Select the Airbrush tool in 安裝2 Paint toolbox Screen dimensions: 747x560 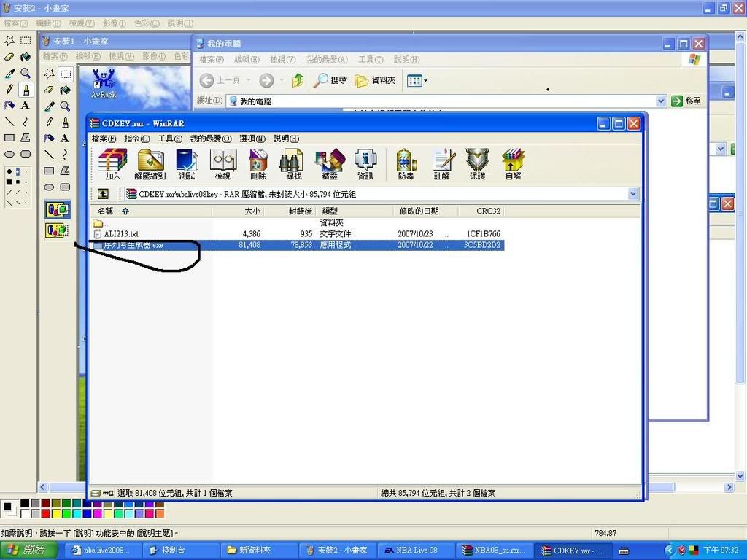9,105
